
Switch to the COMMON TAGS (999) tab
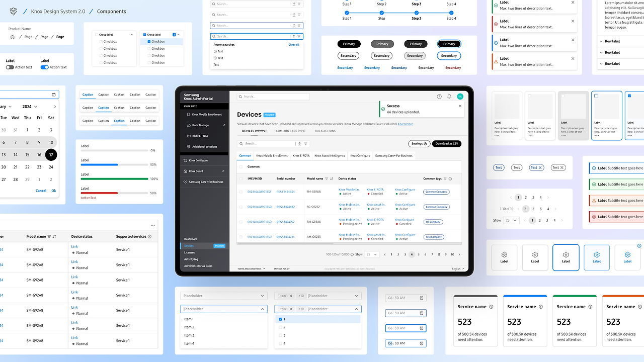[291, 131]
